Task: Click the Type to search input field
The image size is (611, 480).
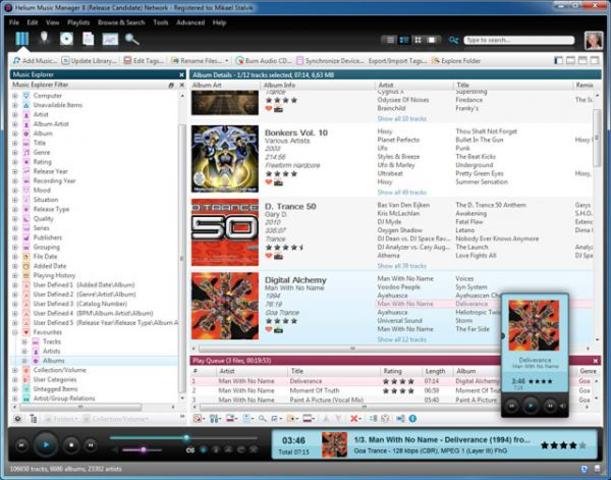Action: pyautogui.click(x=519, y=40)
